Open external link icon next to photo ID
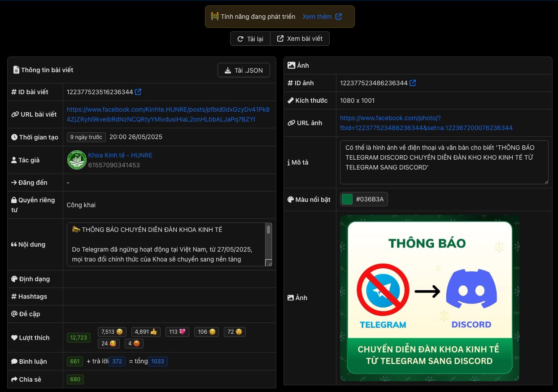 (413, 83)
